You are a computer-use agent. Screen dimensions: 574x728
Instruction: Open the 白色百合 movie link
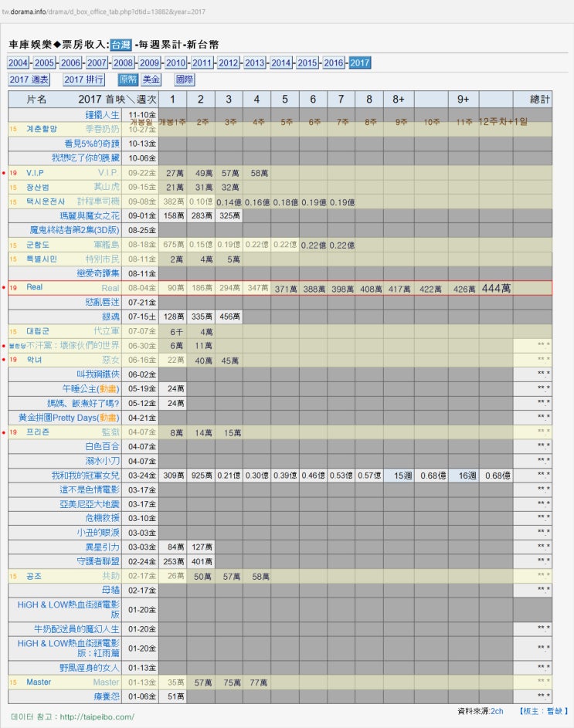[x=103, y=446]
